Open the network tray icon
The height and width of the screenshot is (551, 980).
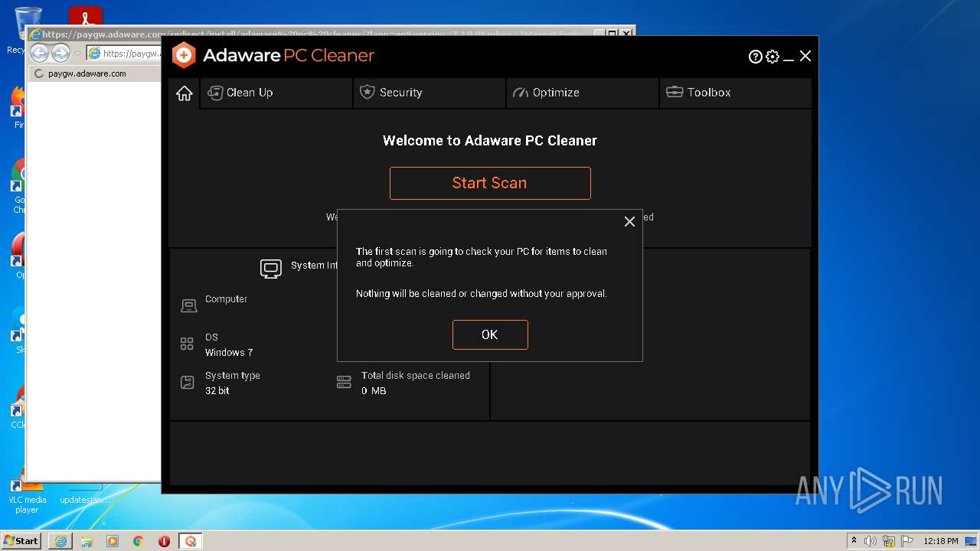[x=889, y=541]
